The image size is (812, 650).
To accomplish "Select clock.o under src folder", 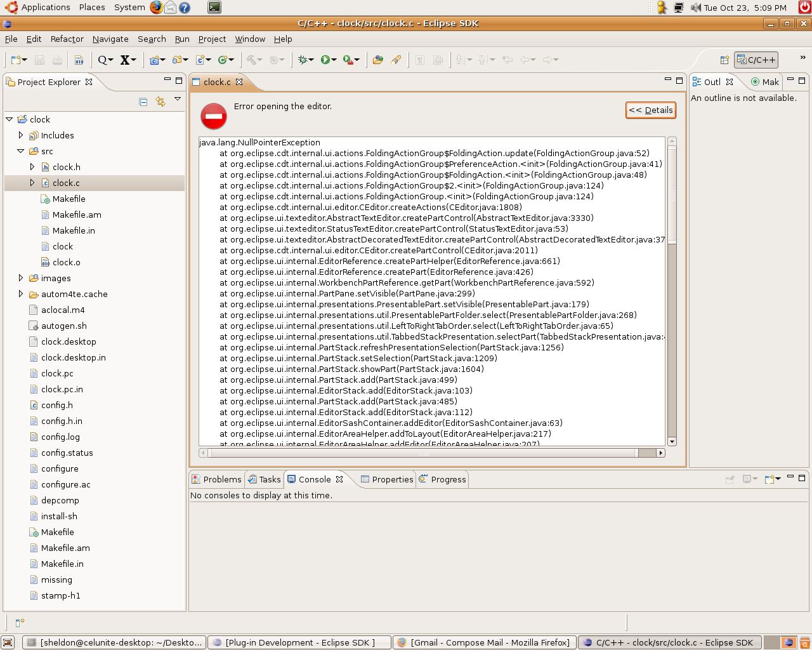I will 67,262.
